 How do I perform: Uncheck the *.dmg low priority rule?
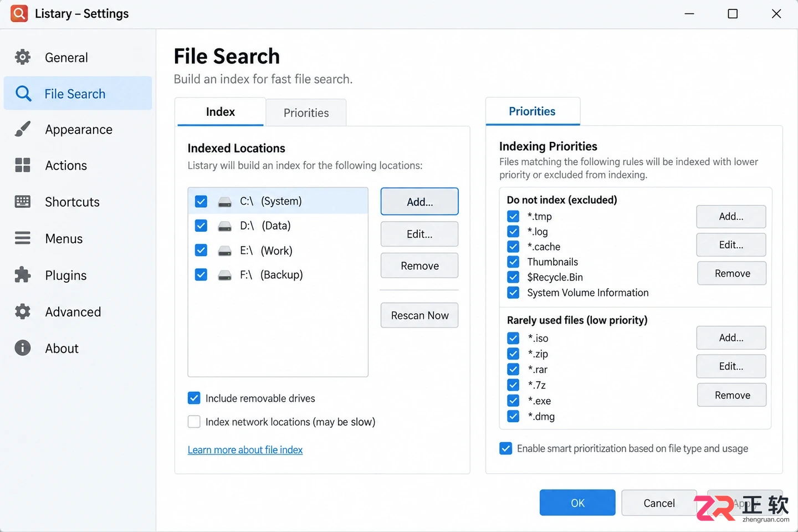point(513,416)
